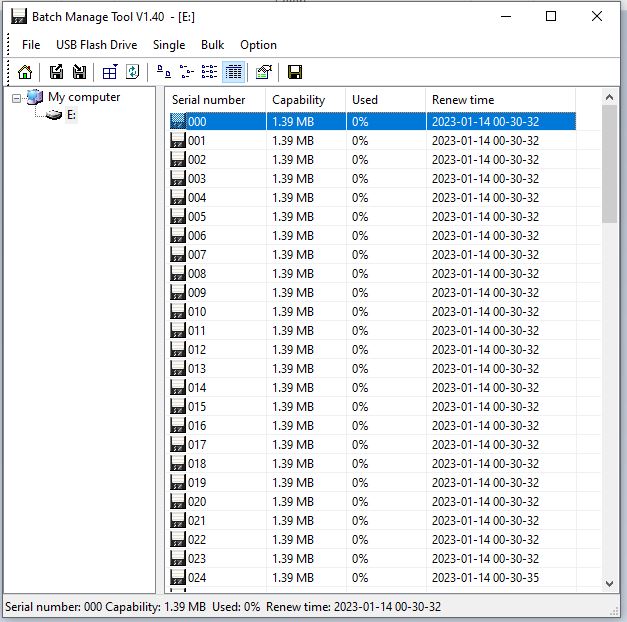Switch to list view mode
This screenshot has height=622, width=627.
point(210,72)
